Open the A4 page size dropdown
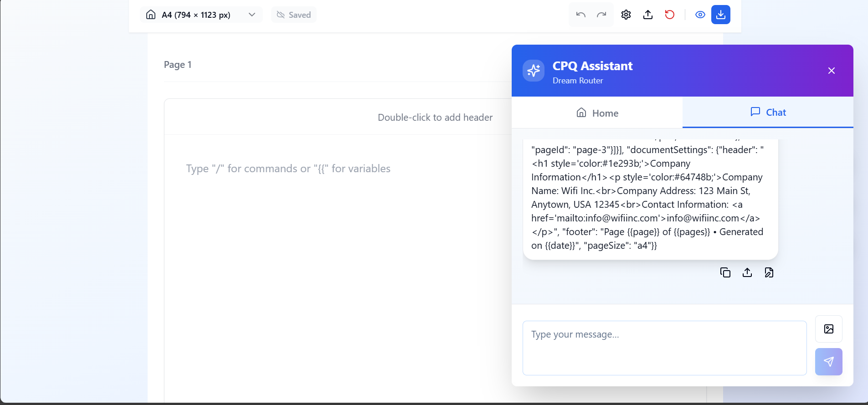 201,15
